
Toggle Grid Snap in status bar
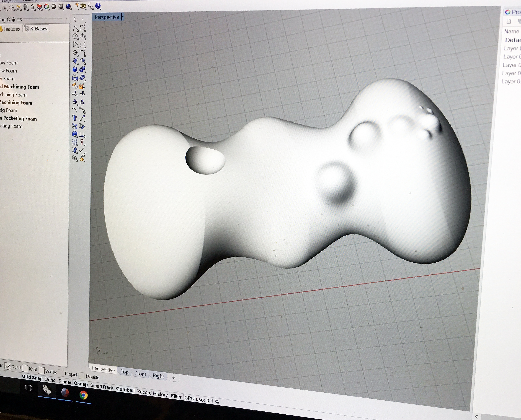pos(32,378)
